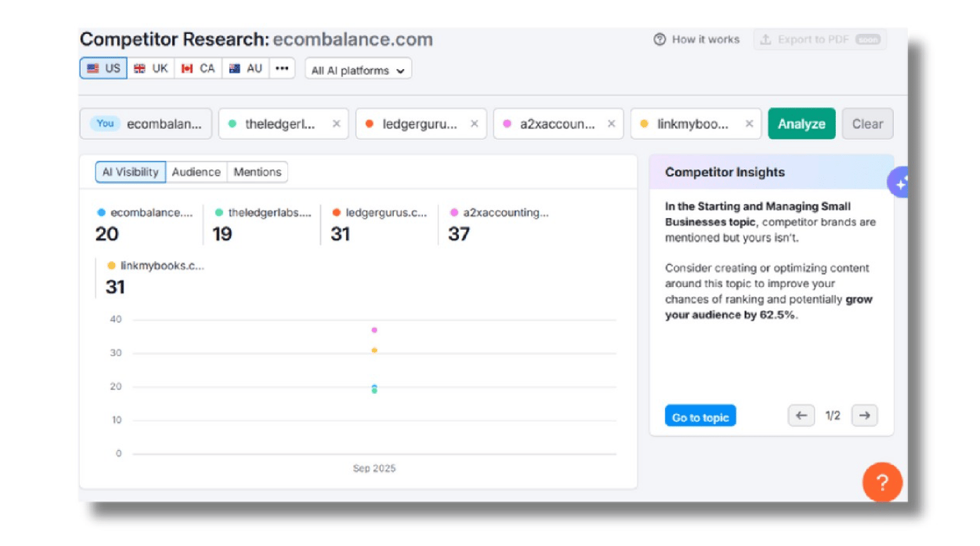The height and width of the screenshot is (546, 980).
Task: Remove ledgergurus competitor with X icon
Action: tap(474, 124)
